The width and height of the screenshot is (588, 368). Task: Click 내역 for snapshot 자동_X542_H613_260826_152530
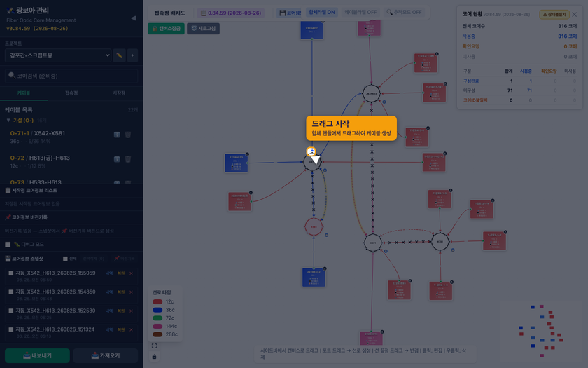[x=109, y=311]
